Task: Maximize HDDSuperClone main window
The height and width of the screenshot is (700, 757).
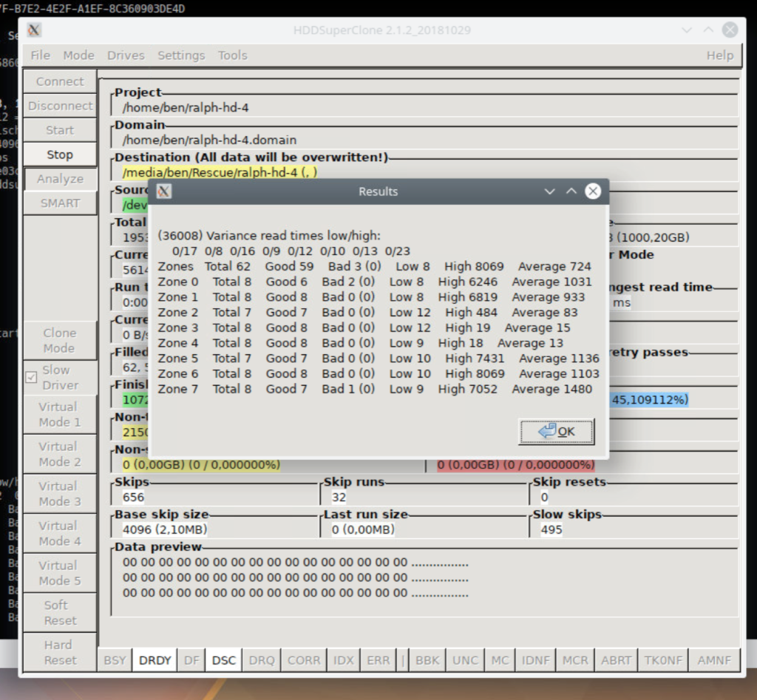Action: 708,30
